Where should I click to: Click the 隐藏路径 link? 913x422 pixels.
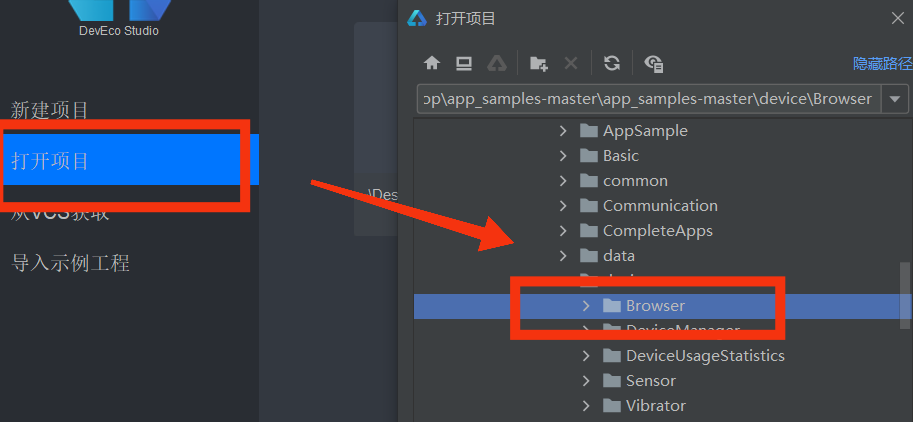(883, 63)
